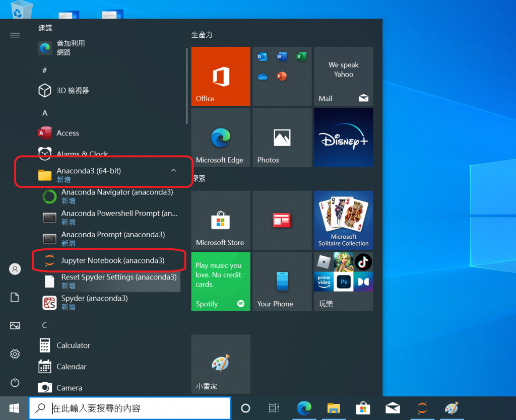
Task: Open the user account icon
Action: (15, 269)
